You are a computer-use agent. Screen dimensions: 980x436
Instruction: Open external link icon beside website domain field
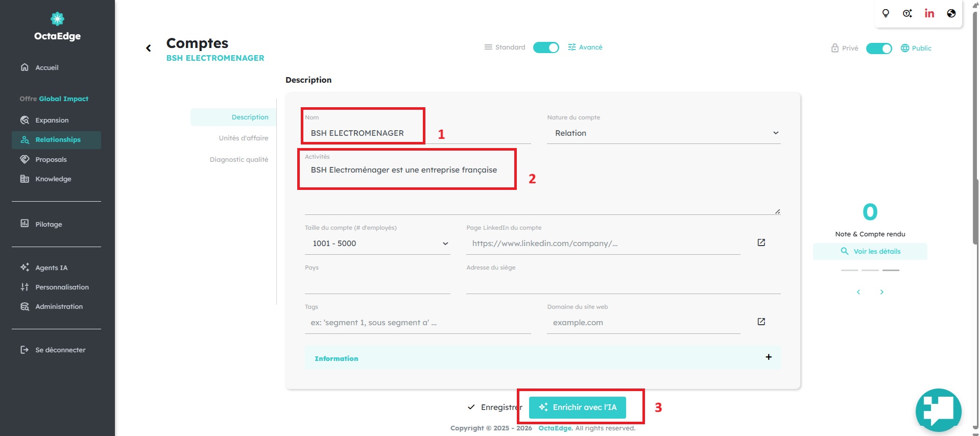click(x=761, y=322)
